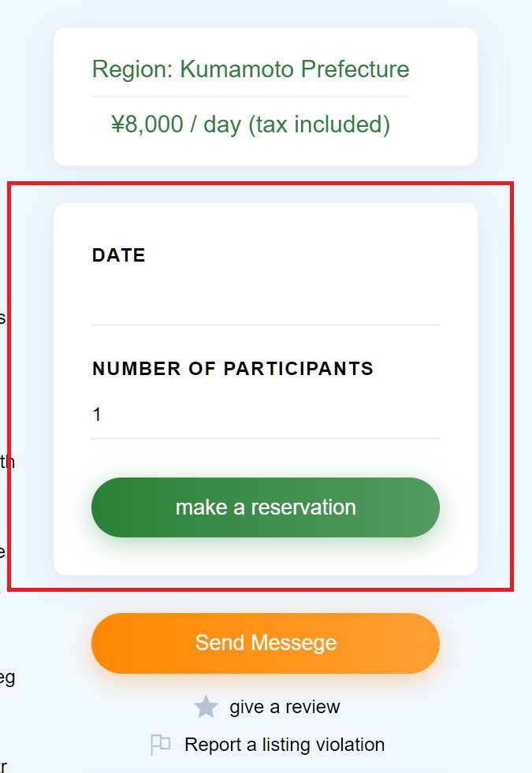Click Kumamoto Prefecture in the region line

point(295,69)
